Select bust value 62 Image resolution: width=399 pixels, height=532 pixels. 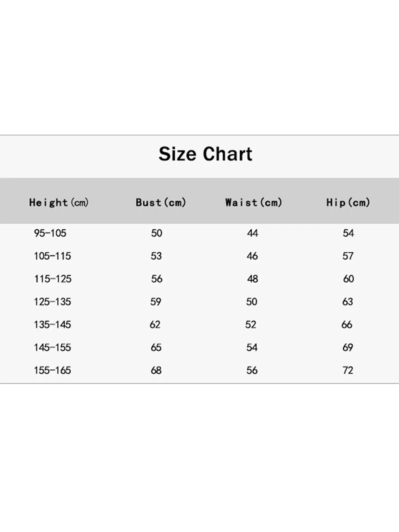click(155, 325)
